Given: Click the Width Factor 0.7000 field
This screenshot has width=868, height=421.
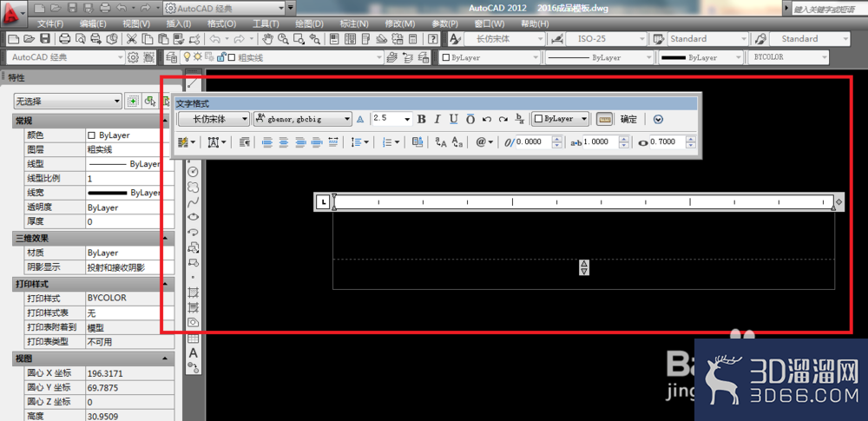Looking at the screenshot, I should point(667,142).
